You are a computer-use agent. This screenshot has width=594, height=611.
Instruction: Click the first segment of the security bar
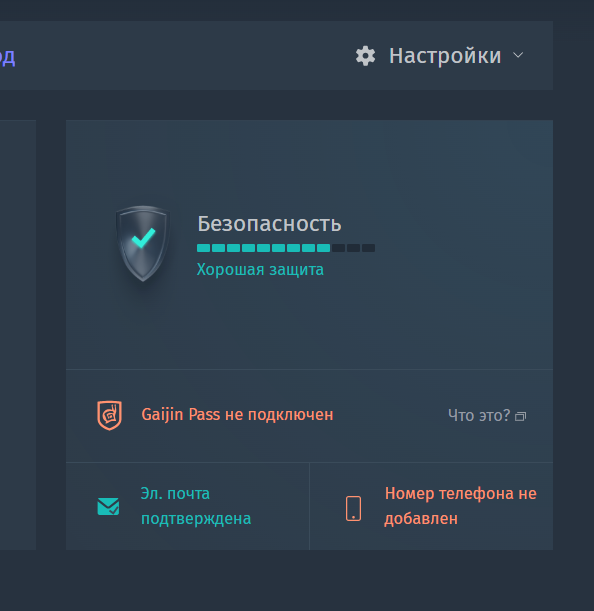(203, 248)
